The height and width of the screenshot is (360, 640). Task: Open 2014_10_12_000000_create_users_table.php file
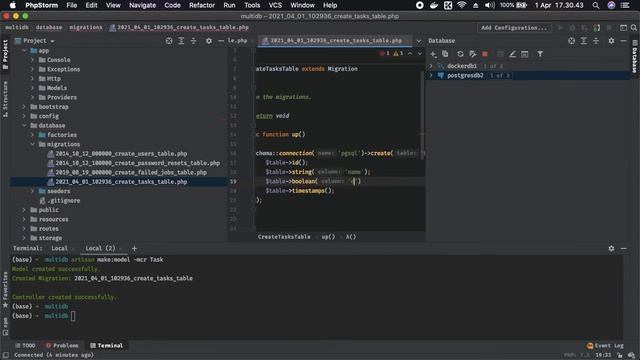121,154
